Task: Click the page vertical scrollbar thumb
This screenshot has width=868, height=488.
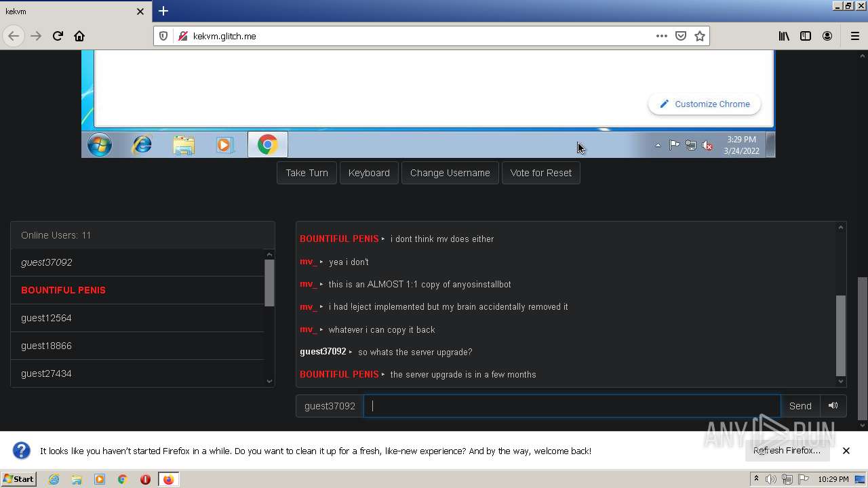Action: click(863, 348)
